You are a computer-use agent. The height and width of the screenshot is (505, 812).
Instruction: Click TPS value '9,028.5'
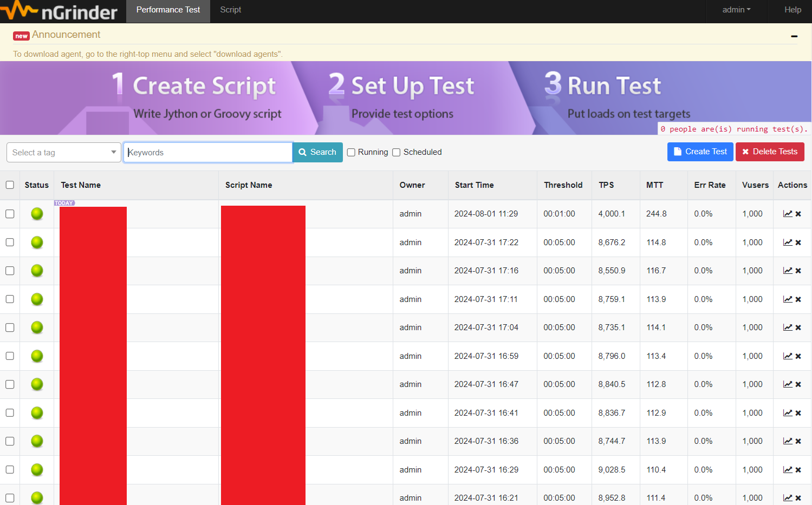coord(612,470)
